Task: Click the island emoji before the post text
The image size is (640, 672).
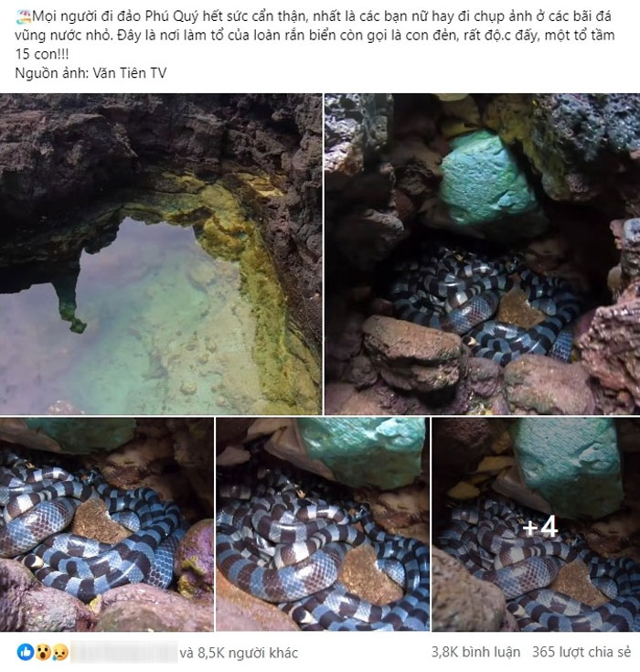Action: click(23, 17)
